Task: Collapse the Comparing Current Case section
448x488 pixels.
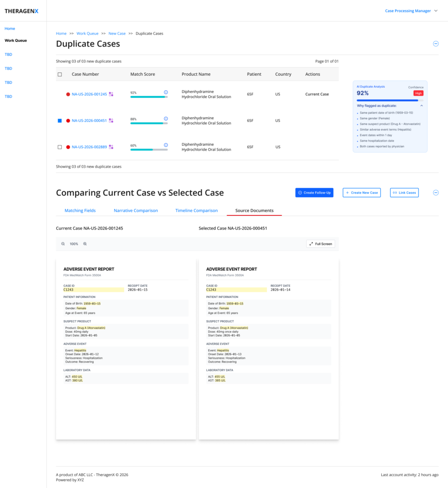Action: point(436,193)
